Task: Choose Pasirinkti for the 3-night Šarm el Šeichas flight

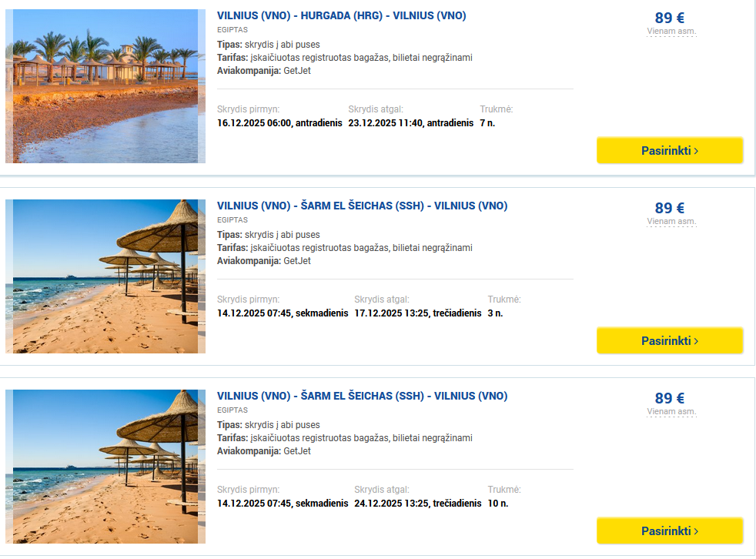Action: 670,340
